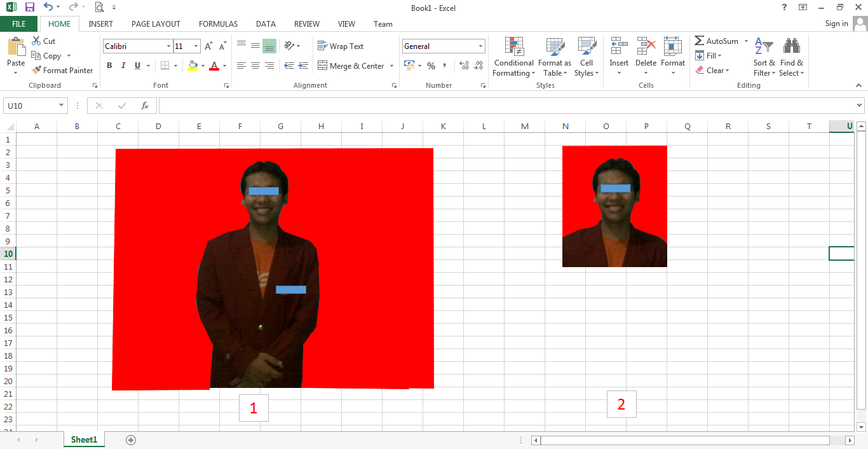Click the Decrease Indent icon
The height and width of the screenshot is (449, 868).
pos(289,66)
